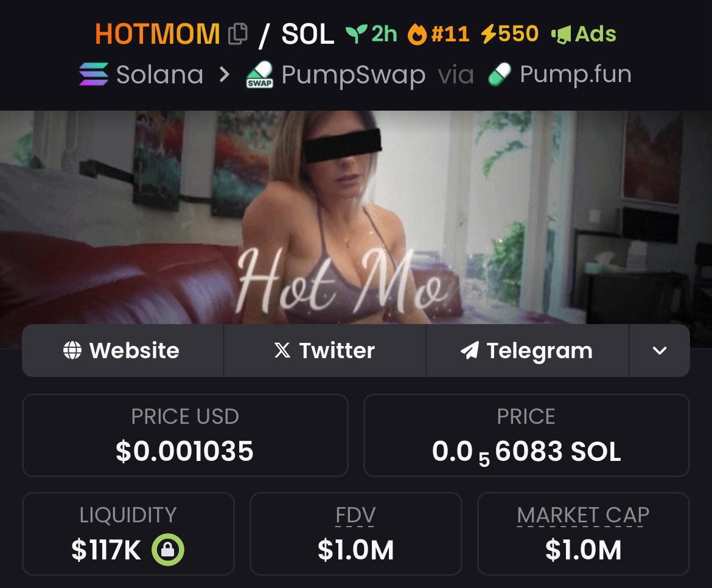Click the Pump.fun pill icon
This screenshot has height=588, width=712.
(x=500, y=74)
